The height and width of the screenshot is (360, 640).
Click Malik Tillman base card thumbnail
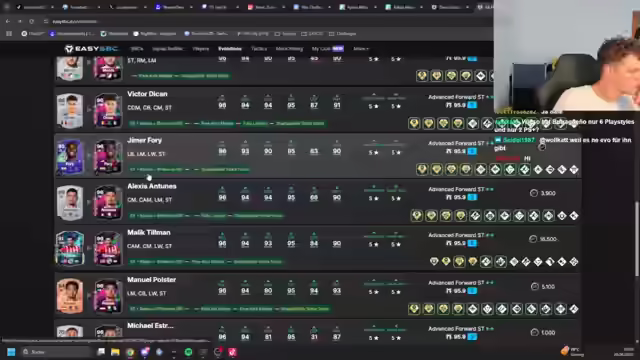click(70, 249)
